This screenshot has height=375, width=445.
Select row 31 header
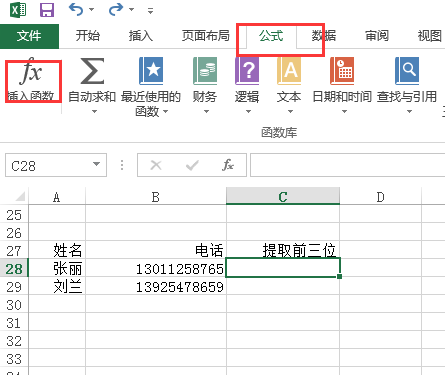(14, 323)
